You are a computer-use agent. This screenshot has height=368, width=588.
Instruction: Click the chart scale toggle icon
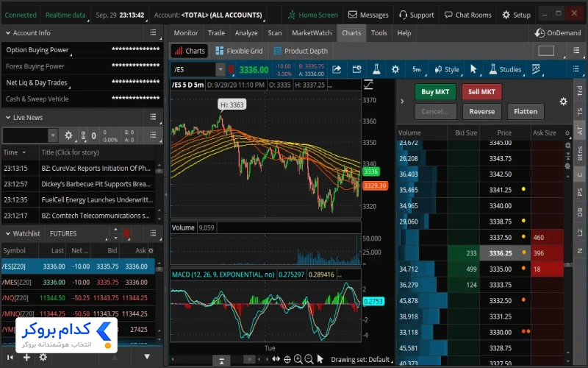[x=368, y=85]
